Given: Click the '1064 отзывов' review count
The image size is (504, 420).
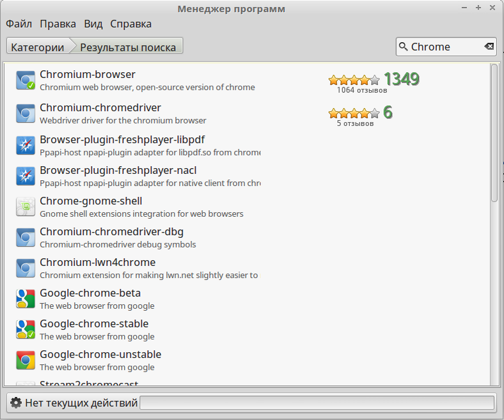Looking at the screenshot, I should 362,90.
